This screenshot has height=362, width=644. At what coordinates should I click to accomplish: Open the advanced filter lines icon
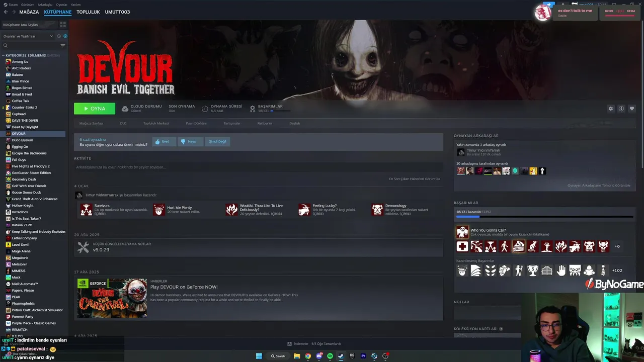pos(63,46)
